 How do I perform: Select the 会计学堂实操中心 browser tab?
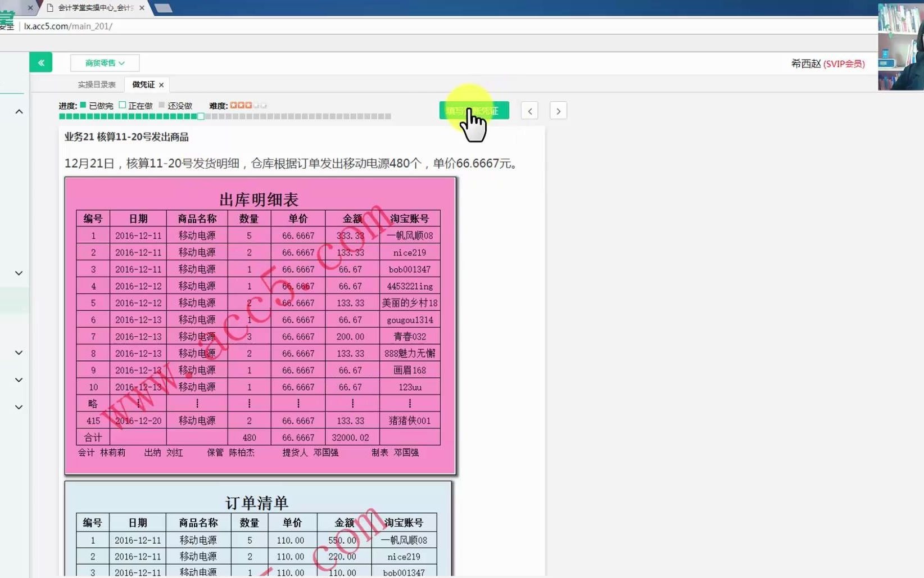(x=96, y=8)
